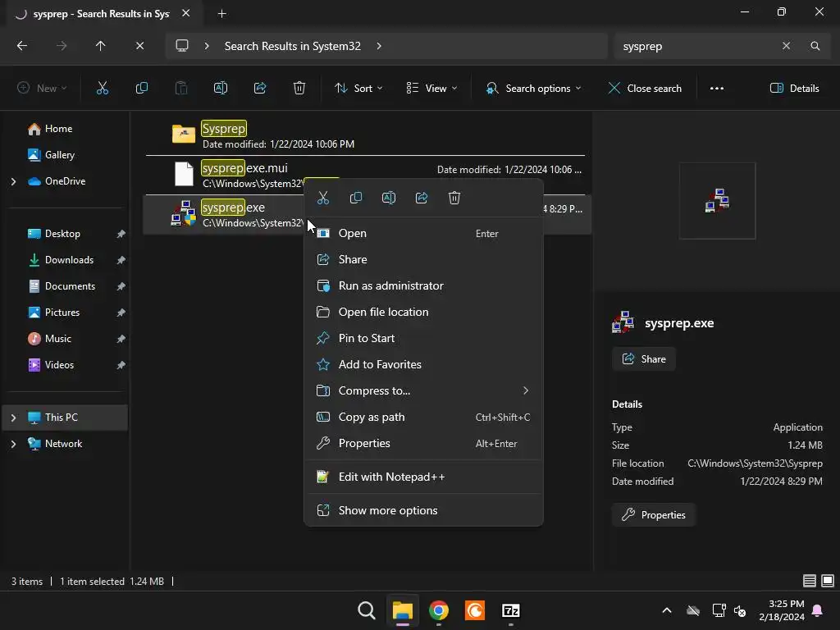Click the Copy icon in the context menu
This screenshot has height=630, width=840.
[x=356, y=199]
